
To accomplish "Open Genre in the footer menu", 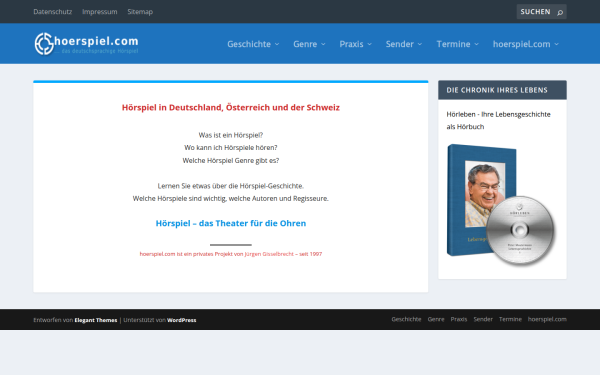I will [436, 319].
